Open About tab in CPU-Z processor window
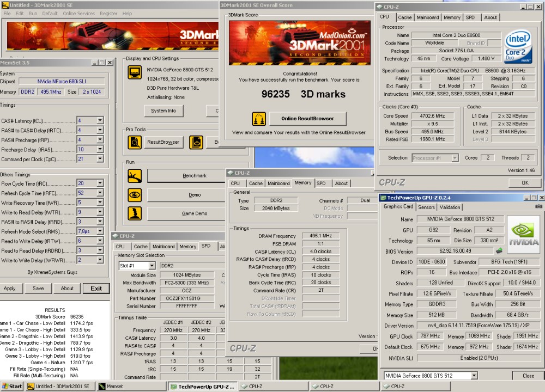Image resolution: width=545 pixels, height=392 pixels. (x=490, y=17)
